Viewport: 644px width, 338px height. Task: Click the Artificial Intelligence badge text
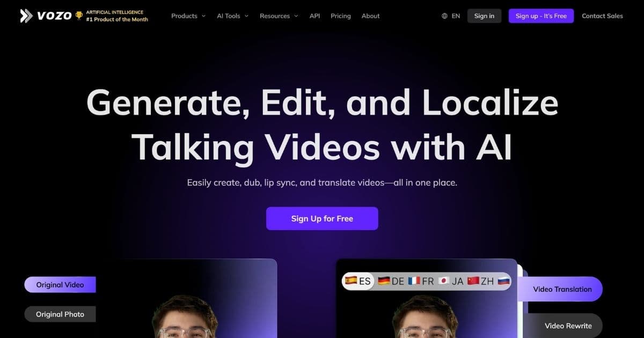(x=115, y=12)
